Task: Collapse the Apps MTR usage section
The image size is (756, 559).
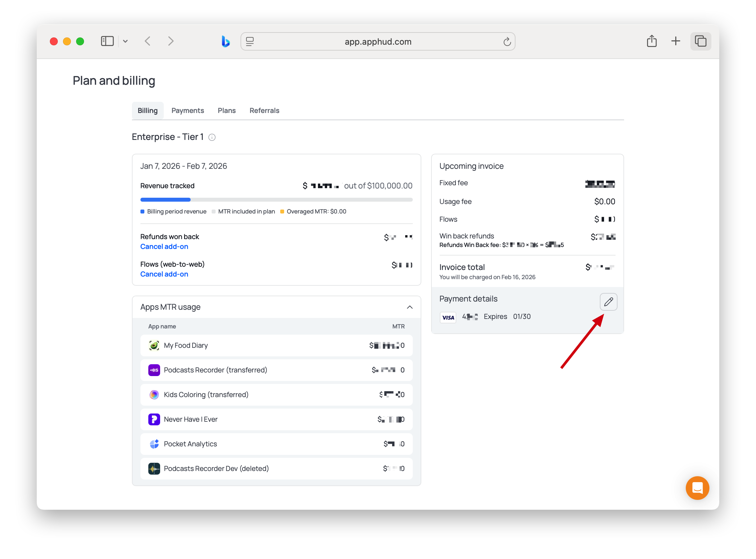Action: [409, 307]
